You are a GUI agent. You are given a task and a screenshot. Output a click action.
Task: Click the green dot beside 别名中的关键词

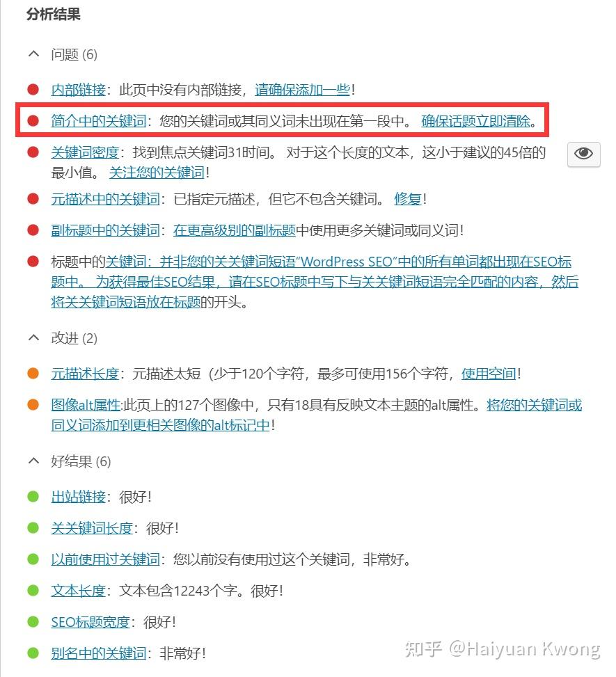[33, 653]
